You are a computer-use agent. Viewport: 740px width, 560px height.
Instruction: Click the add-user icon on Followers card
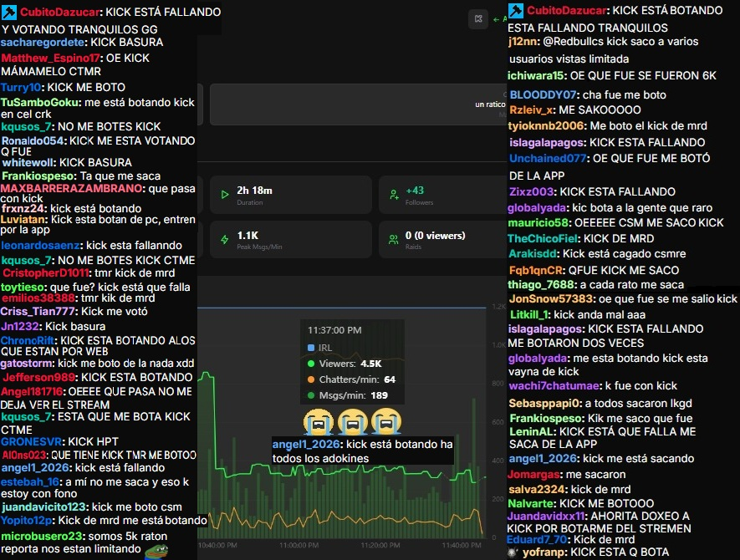[394, 195]
